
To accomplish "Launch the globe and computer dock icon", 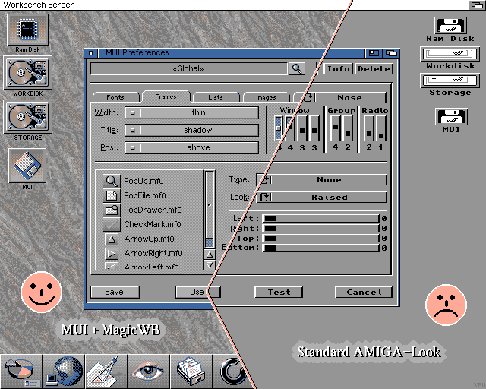I will tap(64, 371).
